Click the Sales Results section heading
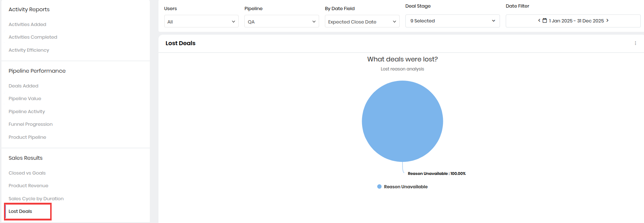The image size is (644, 223). [26, 158]
